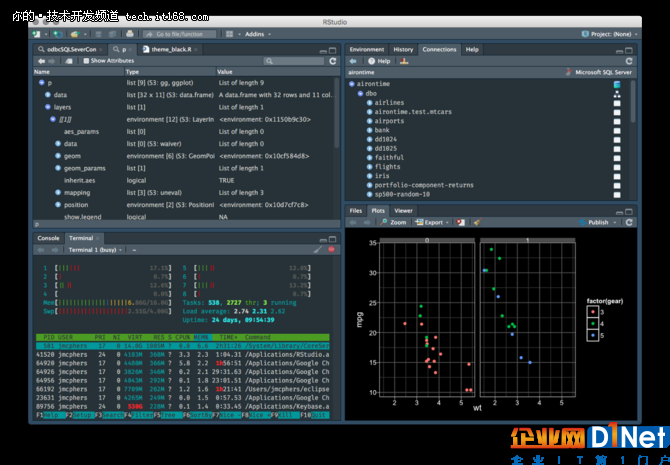This screenshot has height=465, width=670.
Task: Click F10 Quit in htop footer
Action: click(x=314, y=415)
